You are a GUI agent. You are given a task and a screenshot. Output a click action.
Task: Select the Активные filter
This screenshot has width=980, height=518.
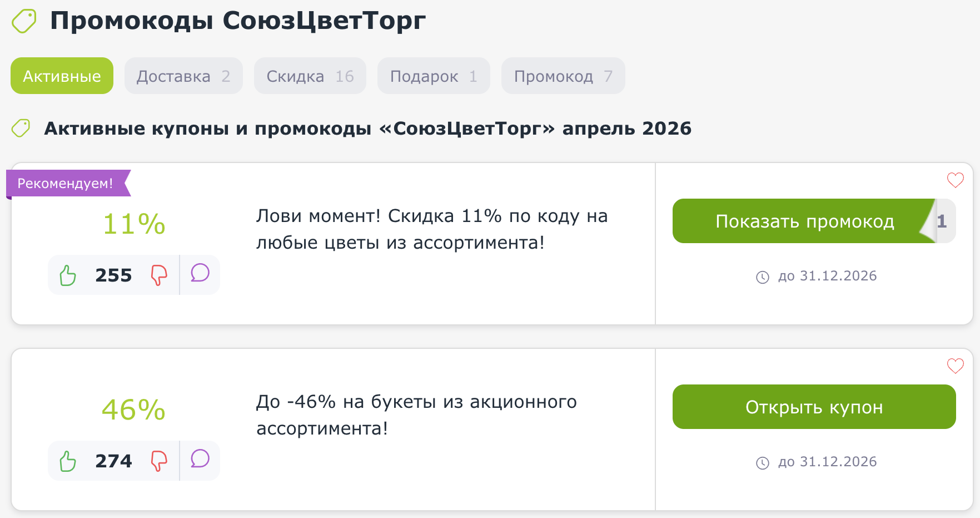click(x=61, y=75)
